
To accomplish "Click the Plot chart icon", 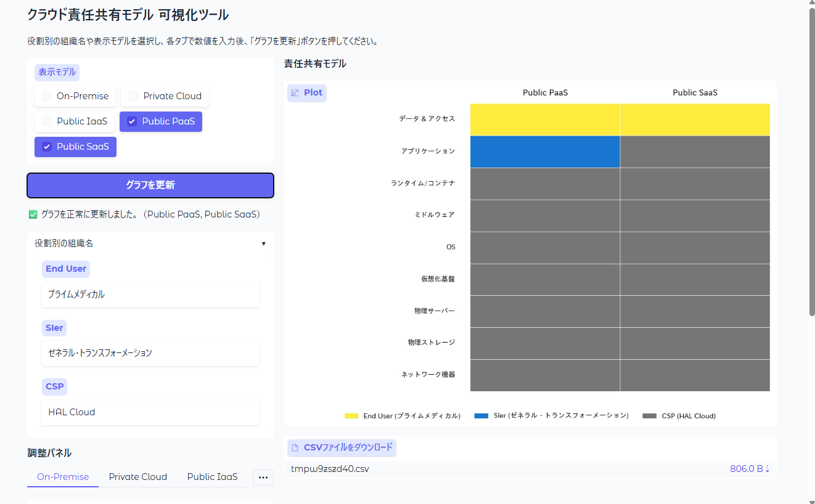I will click(295, 93).
